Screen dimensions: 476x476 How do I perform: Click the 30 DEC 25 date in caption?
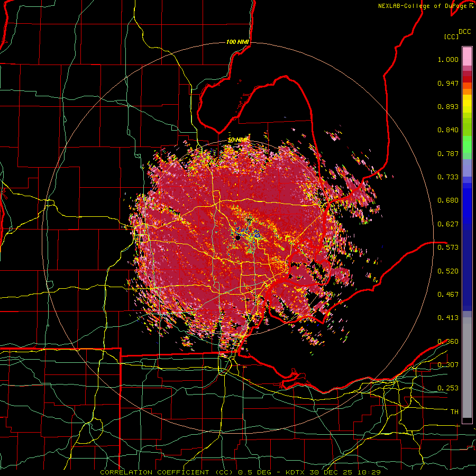[x=332, y=472]
